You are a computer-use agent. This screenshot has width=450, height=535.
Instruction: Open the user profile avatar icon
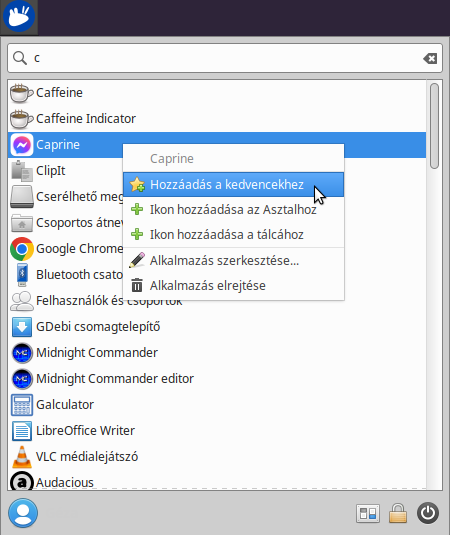(23, 513)
